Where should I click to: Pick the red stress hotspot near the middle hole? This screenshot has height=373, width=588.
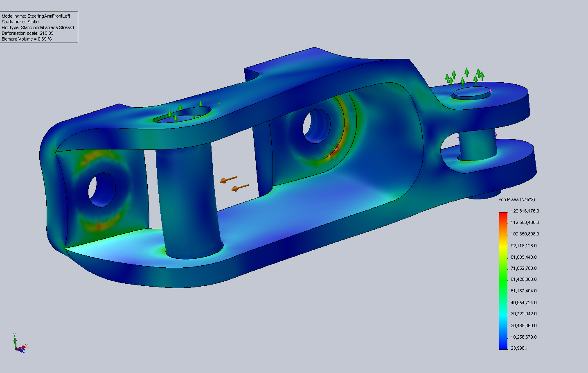click(x=335, y=151)
